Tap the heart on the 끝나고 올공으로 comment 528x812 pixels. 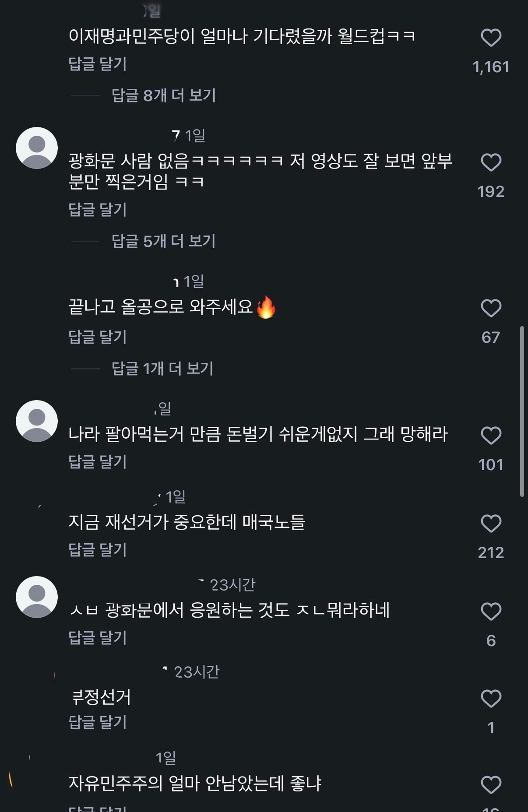(491, 308)
